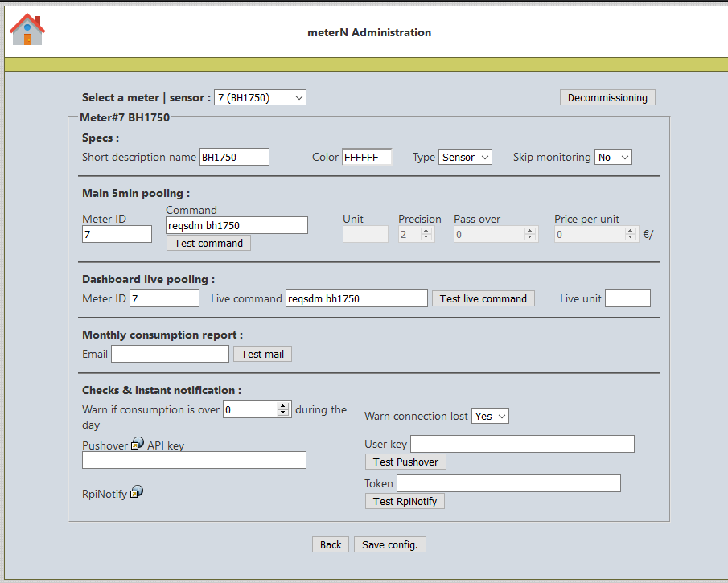Click the Main pooling Meter ID field
Viewport: 728px width, 583px height.
[x=117, y=234]
